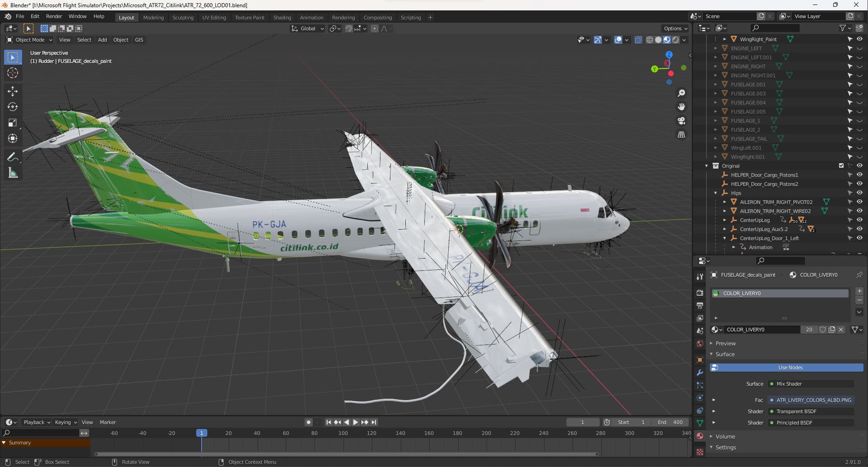The width and height of the screenshot is (868, 467).
Task: Select the 3D Cursor tool
Action: click(x=13, y=73)
